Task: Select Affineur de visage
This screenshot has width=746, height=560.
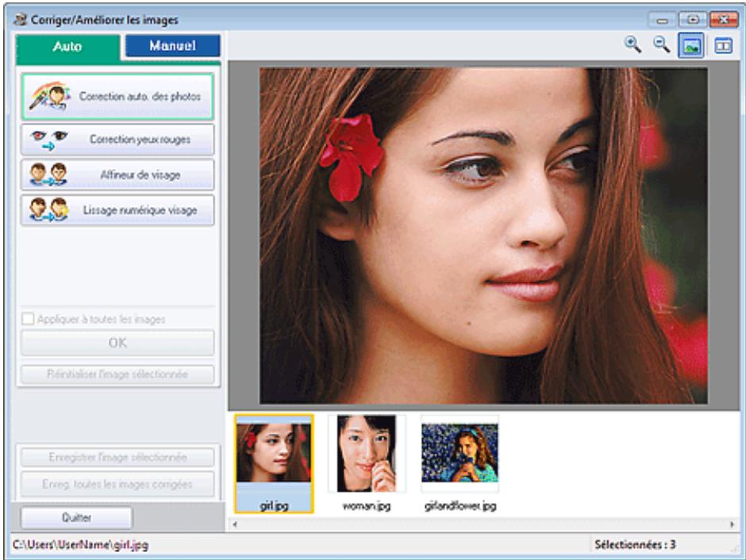Action: [117, 175]
